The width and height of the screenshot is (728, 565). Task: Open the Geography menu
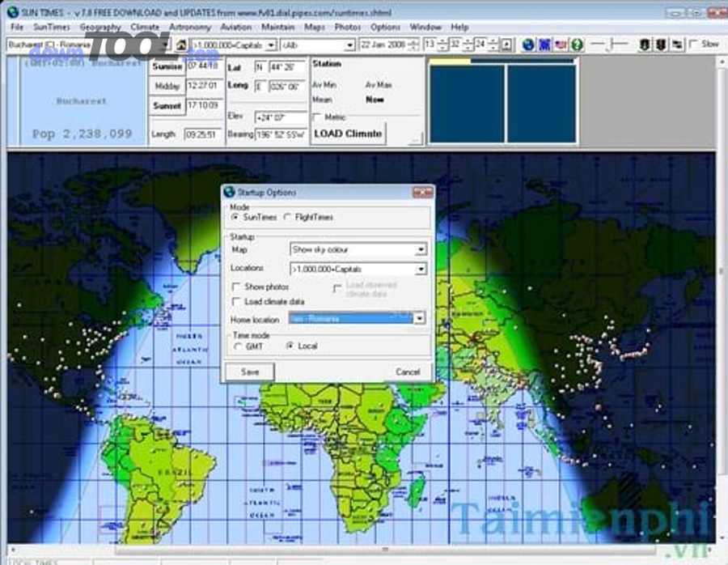(100, 27)
